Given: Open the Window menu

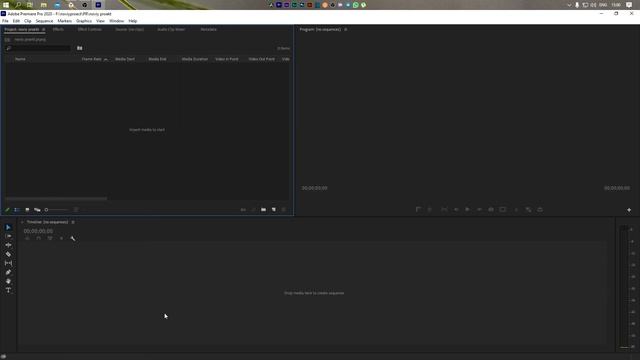Looking at the screenshot, I should tap(116, 21).
